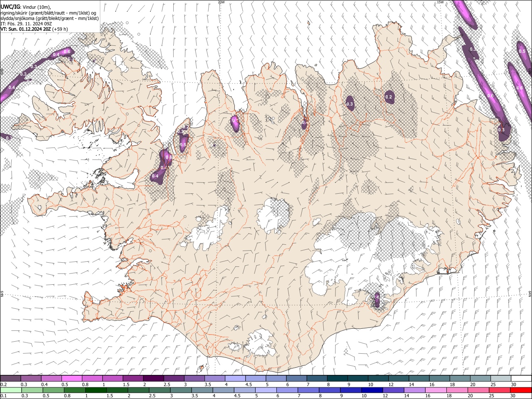Select the pale green 0.1 rain legend swatch

[11, 390]
